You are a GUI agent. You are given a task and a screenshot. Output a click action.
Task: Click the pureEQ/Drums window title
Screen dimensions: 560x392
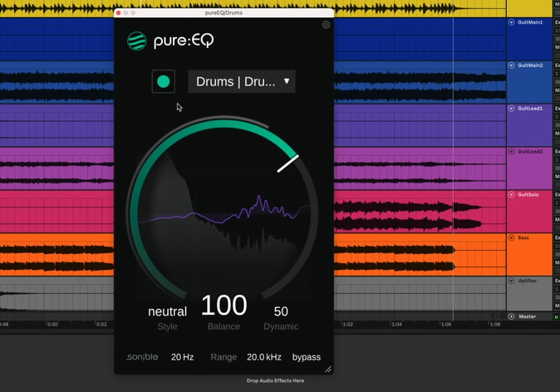[223, 13]
